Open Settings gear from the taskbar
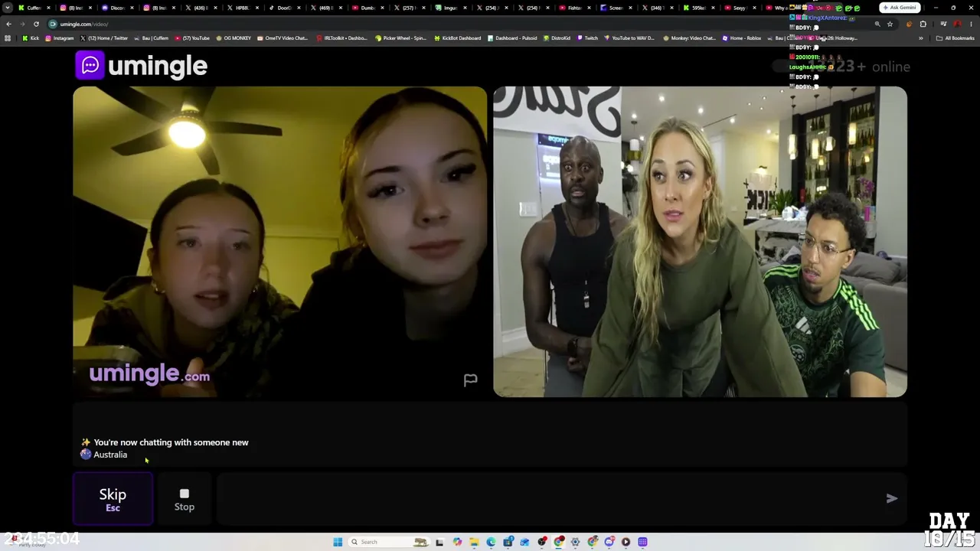The image size is (980, 551). coord(575,542)
